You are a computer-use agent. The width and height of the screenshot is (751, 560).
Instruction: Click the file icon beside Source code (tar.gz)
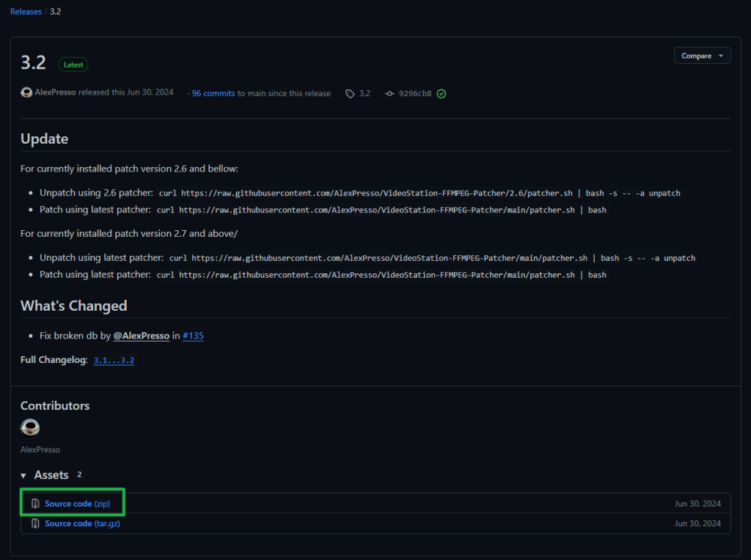35,523
